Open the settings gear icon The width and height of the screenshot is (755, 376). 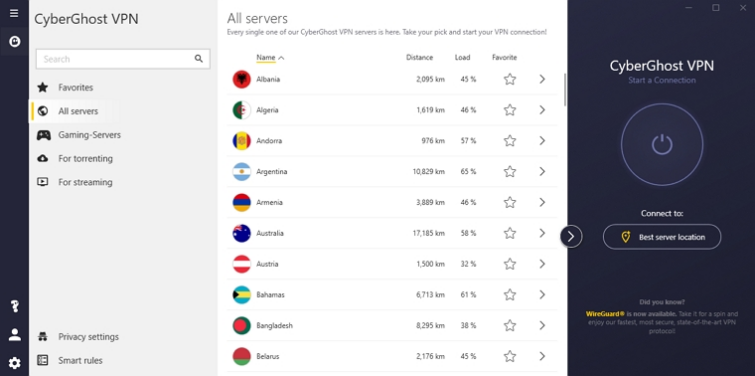click(14, 363)
